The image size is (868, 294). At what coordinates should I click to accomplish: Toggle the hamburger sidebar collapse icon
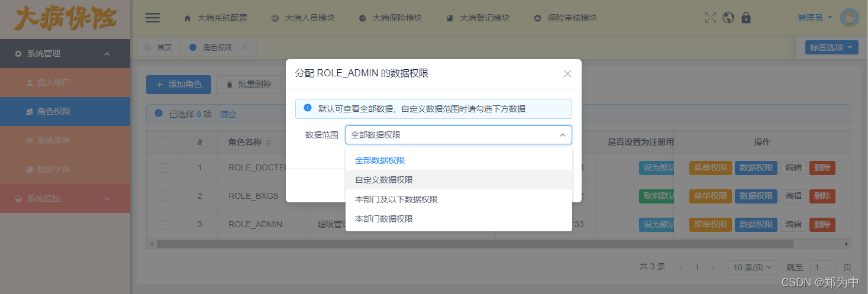point(153,18)
